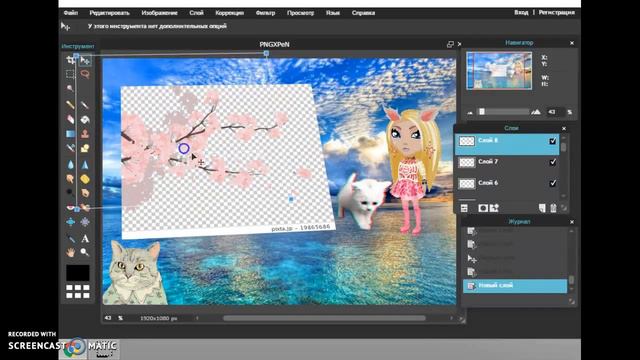Maximize the PNGXPeN document window
Screen dimensions: 640x360
tap(450, 44)
